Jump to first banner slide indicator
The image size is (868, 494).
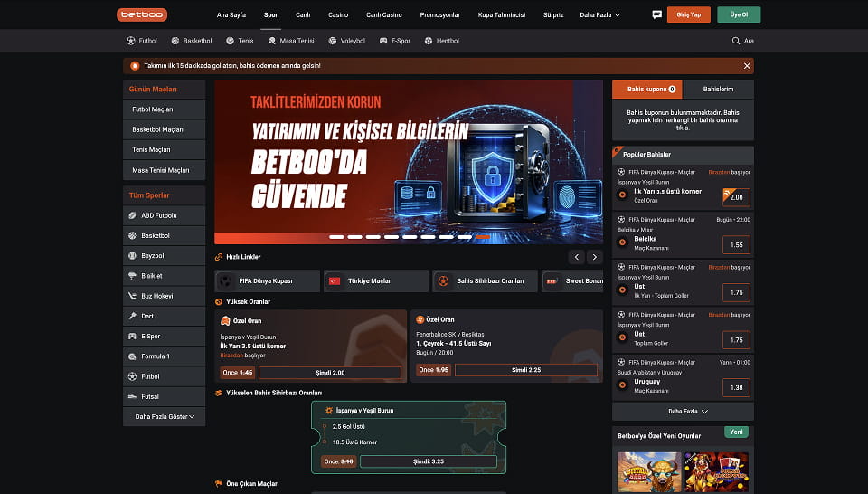click(x=336, y=237)
